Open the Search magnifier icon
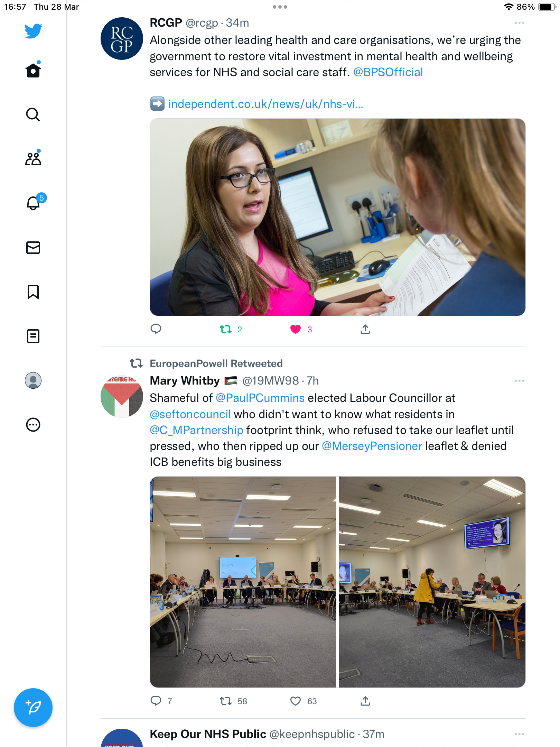The image size is (560, 747). [33, 114]
